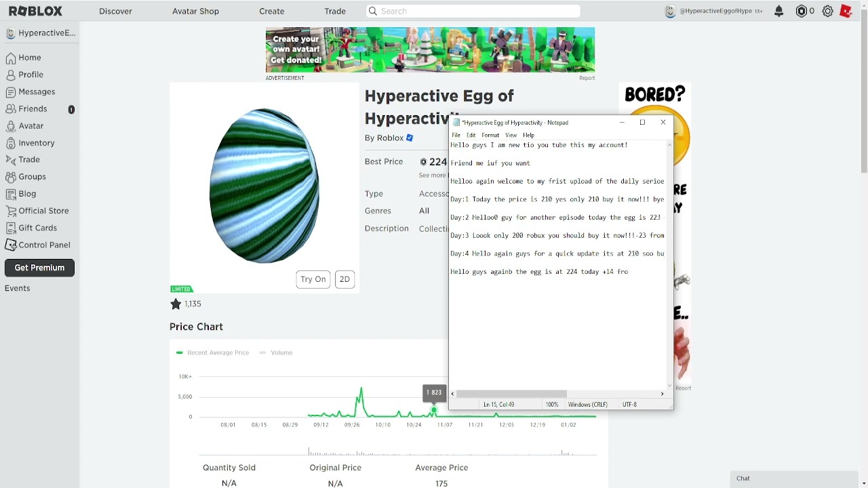Click Ln 15, Col 49 in Notepad status bar

point(498,405)
